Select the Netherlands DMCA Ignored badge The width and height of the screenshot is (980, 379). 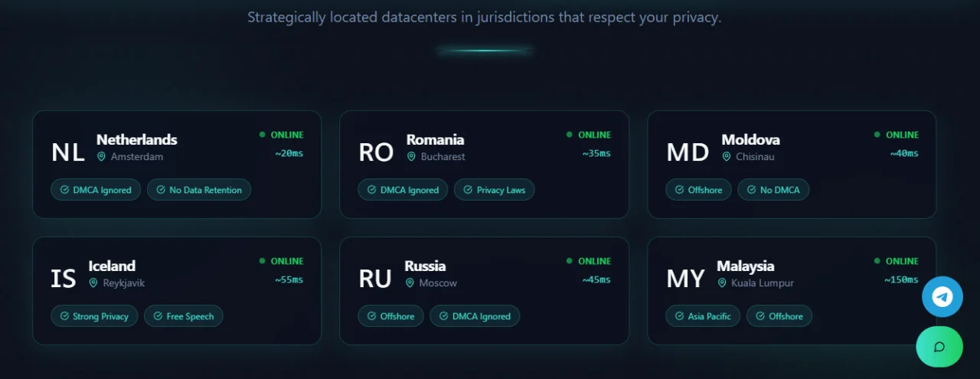tap(96, 190)
